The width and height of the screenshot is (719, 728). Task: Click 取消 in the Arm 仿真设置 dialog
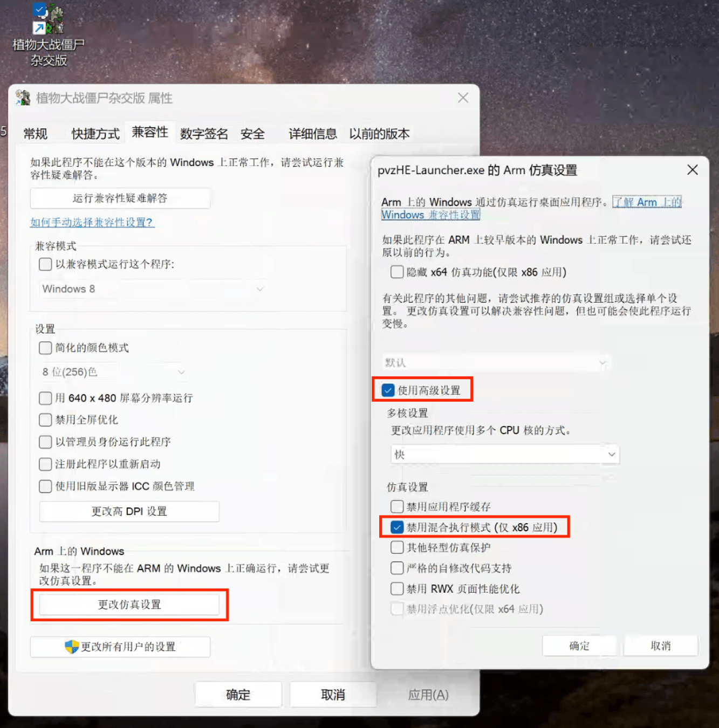661,645
